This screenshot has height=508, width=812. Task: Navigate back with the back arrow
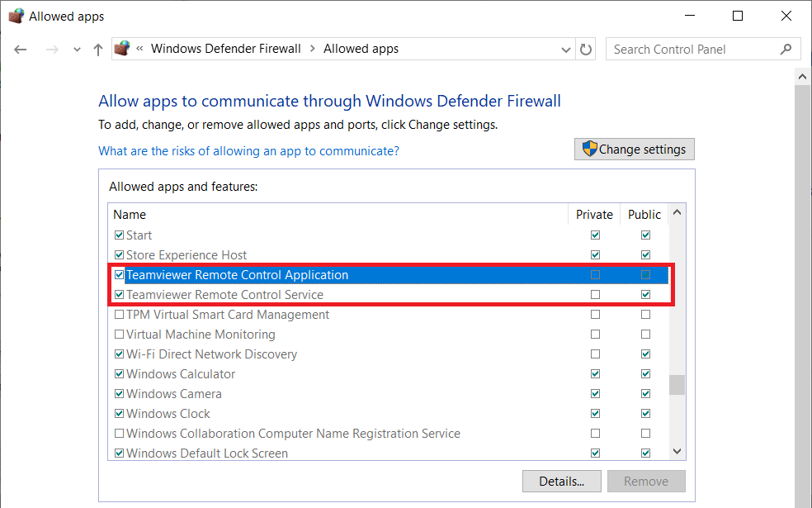[20, 49]
